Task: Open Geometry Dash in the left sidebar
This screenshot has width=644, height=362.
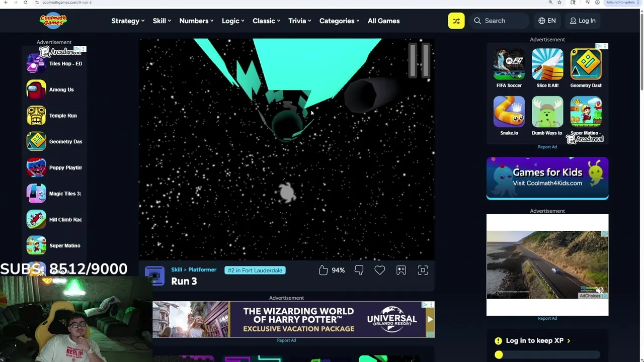Action: pyautogui.click(x=54, y=142)
